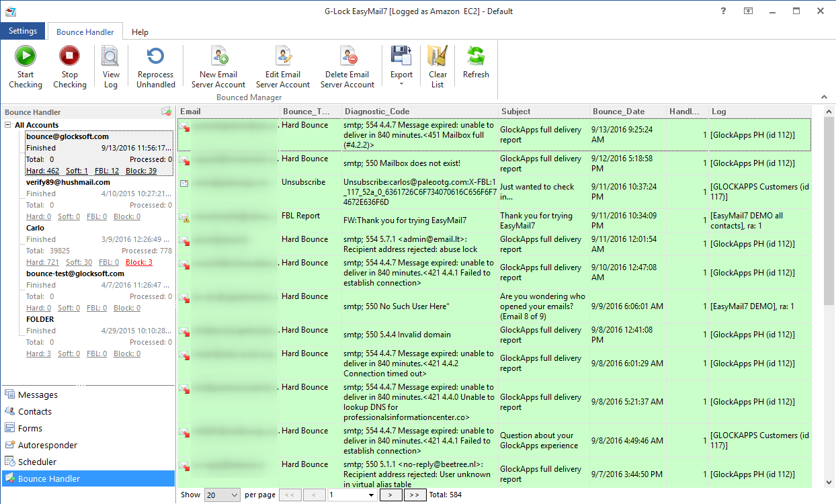This screenshot has height=504, width=836.
Task: Clear List of bounced emails
Action: point(437,67)
